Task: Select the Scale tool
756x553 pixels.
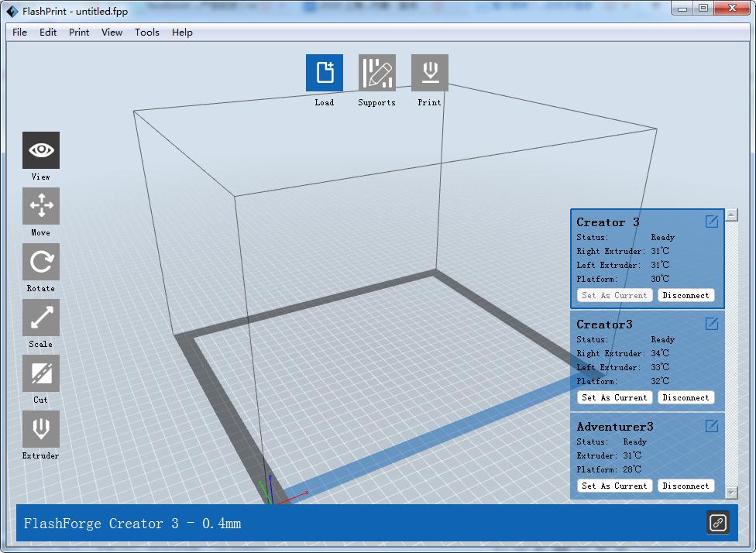Action: (x=41, y=318)
